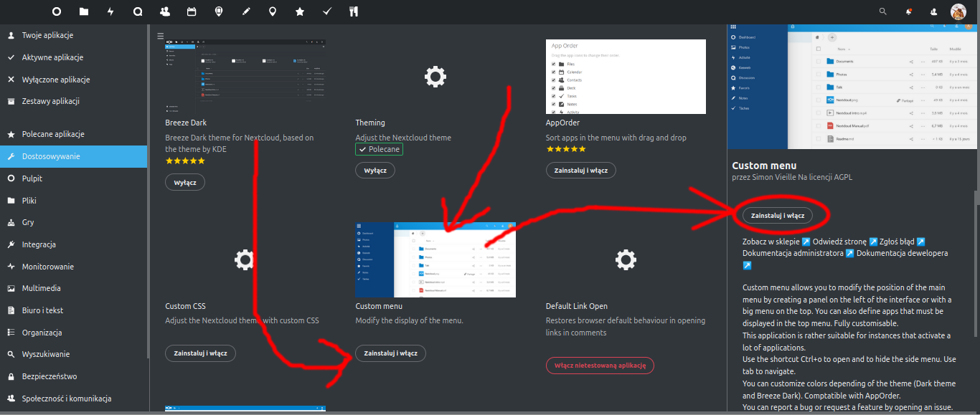The image size is (980, 415).
Task: Open 'Zobacz w sklepie' link
Action: (777, 242)
